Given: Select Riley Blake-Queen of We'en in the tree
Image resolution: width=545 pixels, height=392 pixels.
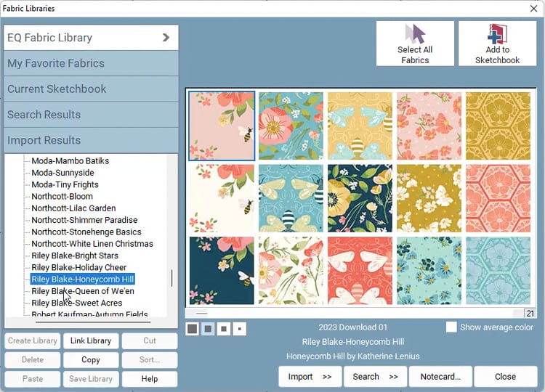Looking at the screenshot, I should (83, 291).
